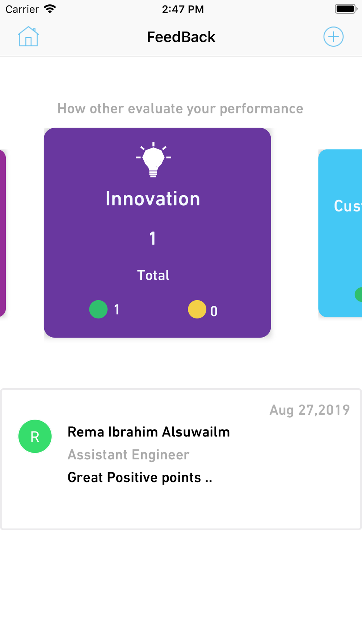Image resolution: width=362 pixels, height=644 pixels.
Task: Tap the Total label on Innovation card
Action: pyautogui.click(x=153, y=275)
